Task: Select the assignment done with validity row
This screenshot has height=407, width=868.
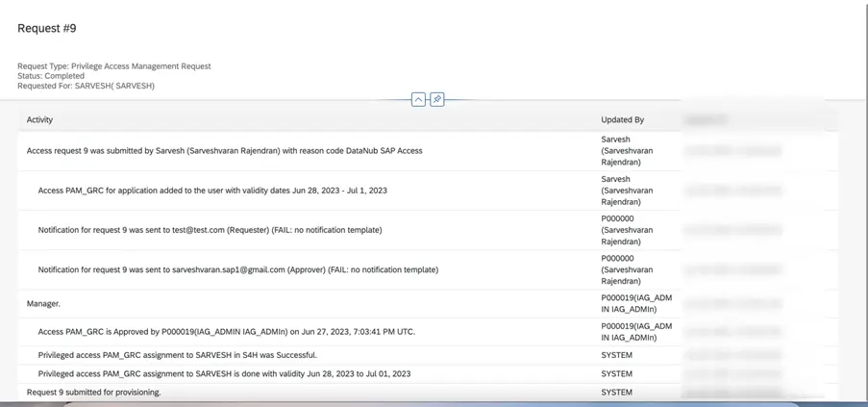Action: (224, 373)
